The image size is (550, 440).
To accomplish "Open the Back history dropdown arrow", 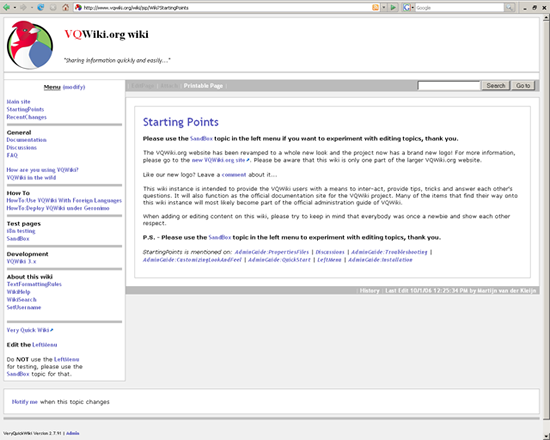I will click(14, 7).
